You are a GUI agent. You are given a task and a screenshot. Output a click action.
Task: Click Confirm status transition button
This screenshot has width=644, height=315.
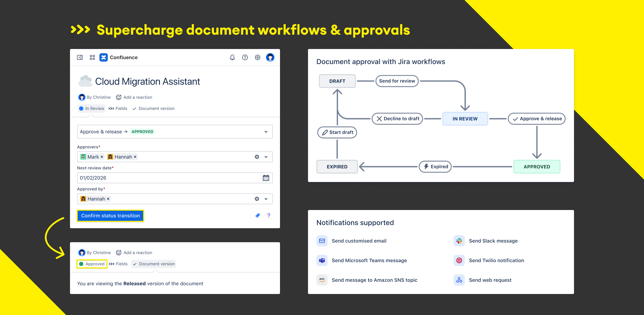(x=111, y=216)
